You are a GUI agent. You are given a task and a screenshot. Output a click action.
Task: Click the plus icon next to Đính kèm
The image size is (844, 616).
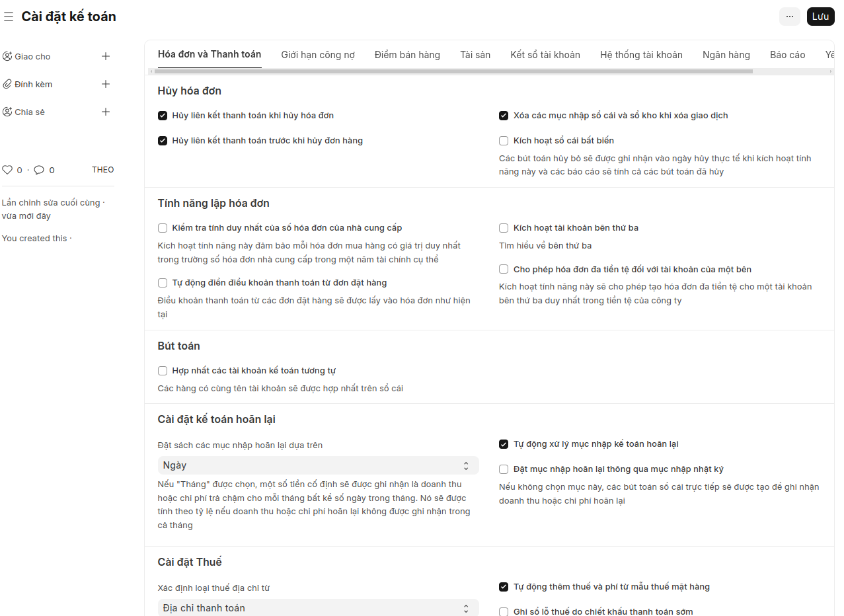pos(106,84)
